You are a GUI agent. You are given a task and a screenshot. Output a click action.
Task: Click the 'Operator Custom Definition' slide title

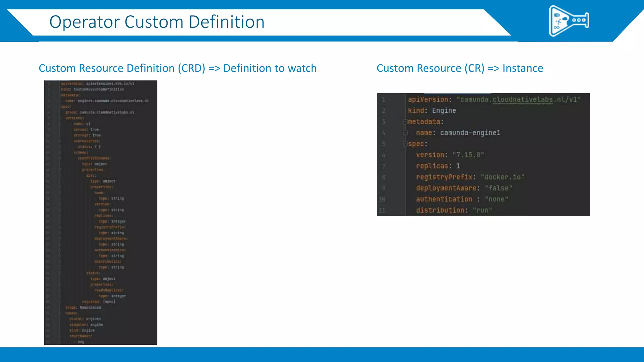pos(157,22)
